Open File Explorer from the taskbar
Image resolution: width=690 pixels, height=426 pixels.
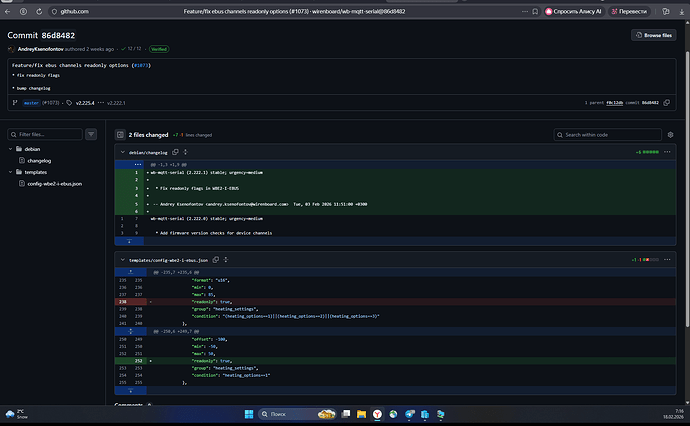pyautogui.click(x=361, y=414)
